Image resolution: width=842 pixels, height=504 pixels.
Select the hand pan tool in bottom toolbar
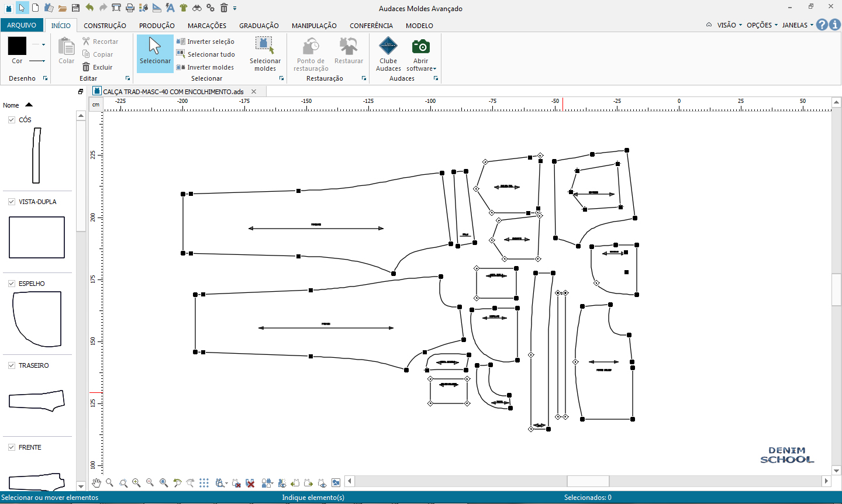click(96, 483)
